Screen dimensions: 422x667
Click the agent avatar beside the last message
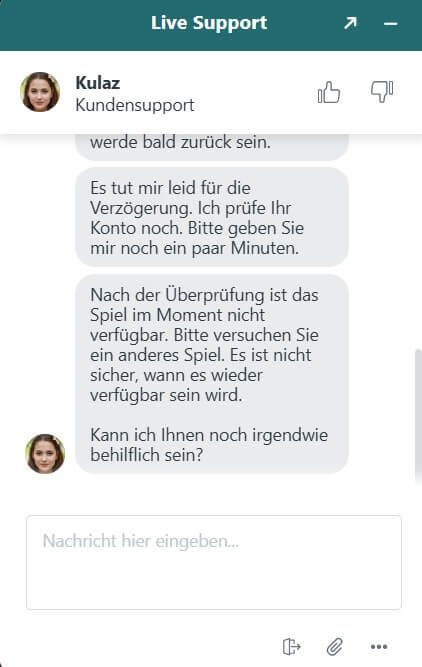click(x=45, y=453)
